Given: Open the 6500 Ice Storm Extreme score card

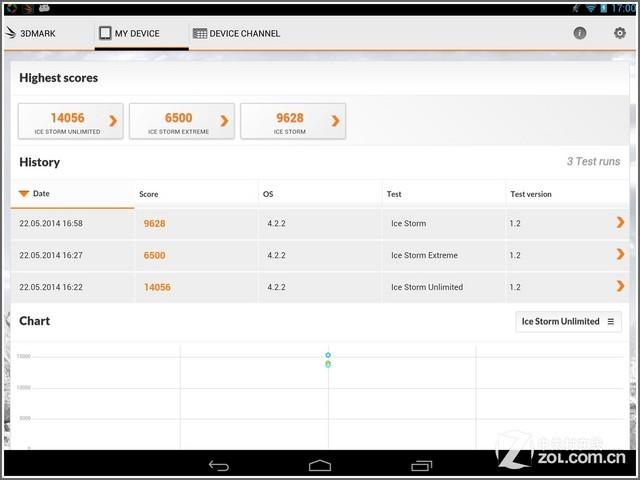Looking at the screenshot, I should [x=182, y=121].
